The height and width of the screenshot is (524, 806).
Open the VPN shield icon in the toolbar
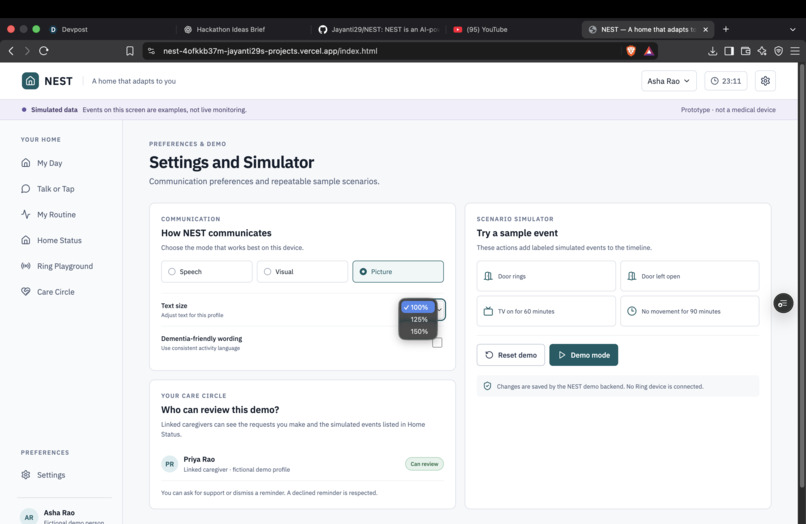(x=778, y=51)
